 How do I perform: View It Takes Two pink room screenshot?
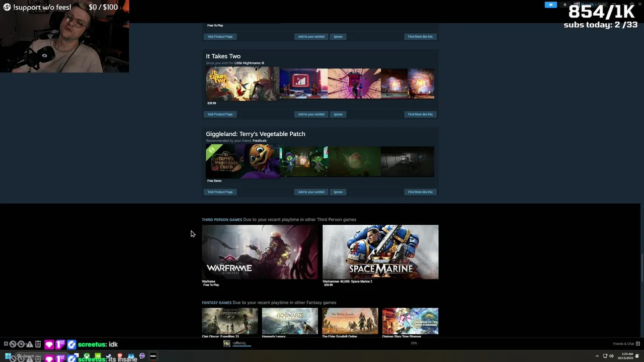coord(354,84)
